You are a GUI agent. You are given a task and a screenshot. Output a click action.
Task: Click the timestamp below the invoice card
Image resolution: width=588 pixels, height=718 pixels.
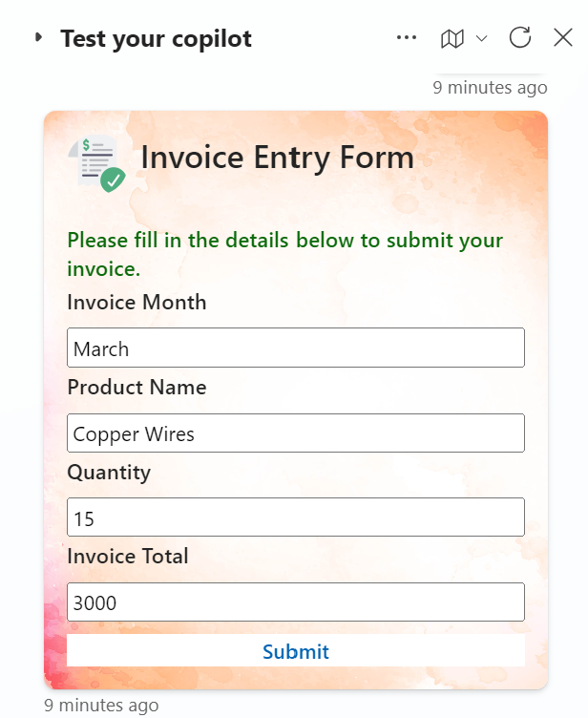point(101,706)
